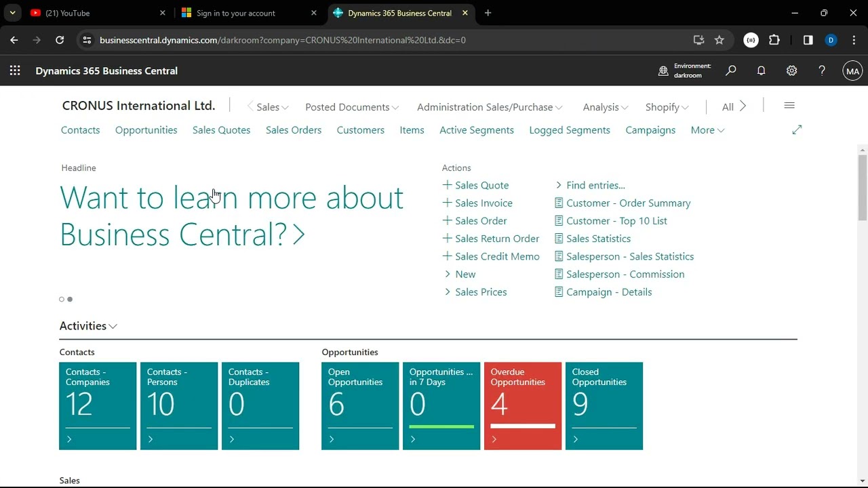The width and height of the screenshot is (868, 488).
Task: Open the Help question mark icon
Action: (822, 70)
